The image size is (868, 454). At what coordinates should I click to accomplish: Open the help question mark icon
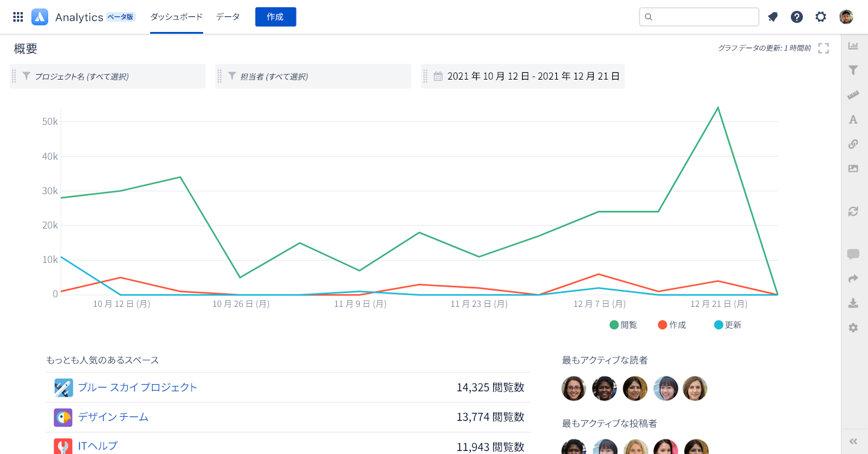coord(797,17)
